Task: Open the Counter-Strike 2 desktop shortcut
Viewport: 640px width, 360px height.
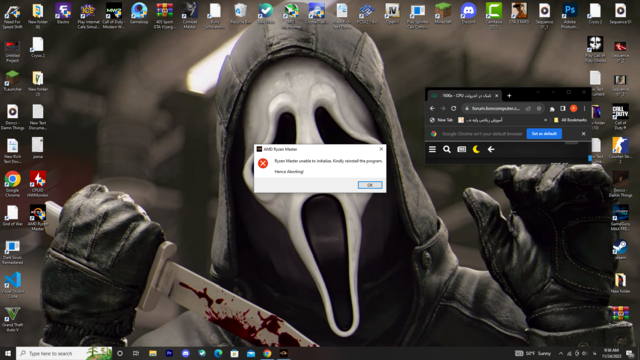Action: (620, 150)
